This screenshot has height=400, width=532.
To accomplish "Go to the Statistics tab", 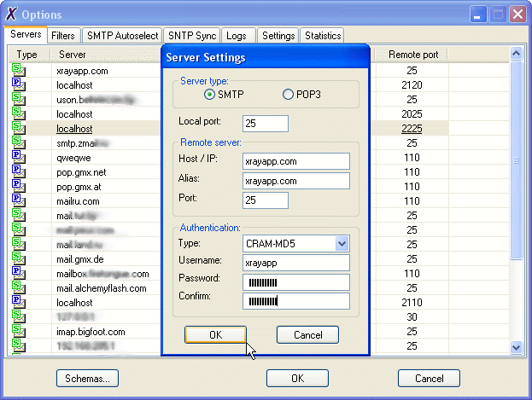I will coord(322,36).
